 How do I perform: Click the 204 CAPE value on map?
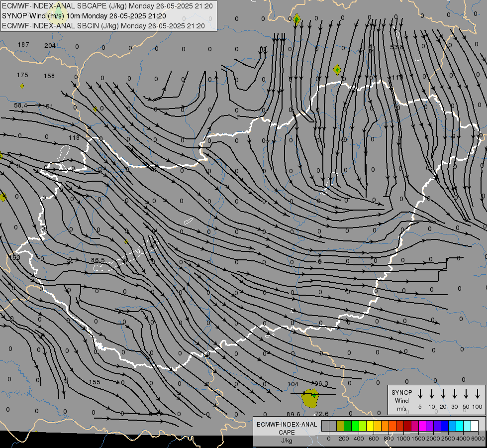click(50, 46)
